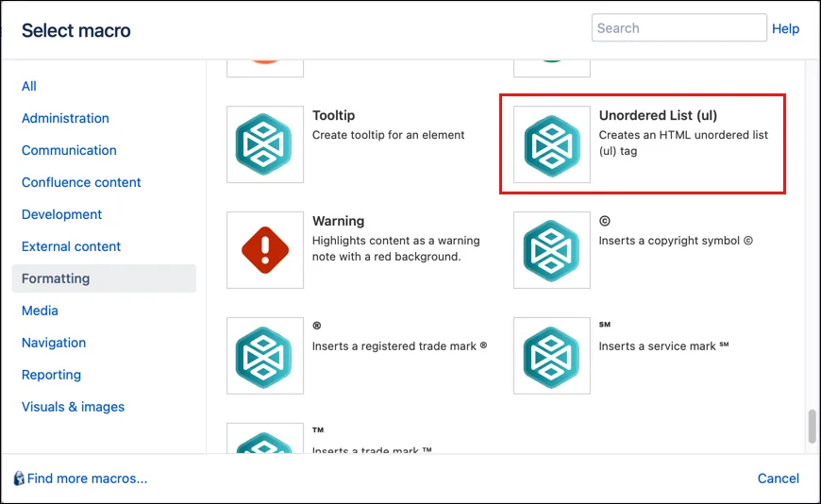The height and width of the screenshot is (504, 821).
Task: Select the service mark macro icon
Action: 552,356
